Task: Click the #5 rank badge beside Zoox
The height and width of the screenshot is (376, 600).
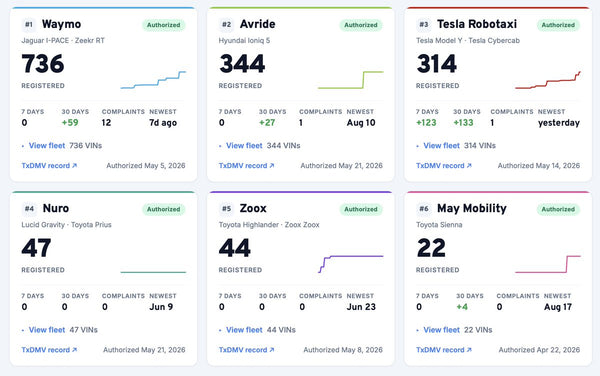Action: tap(227, 208)
